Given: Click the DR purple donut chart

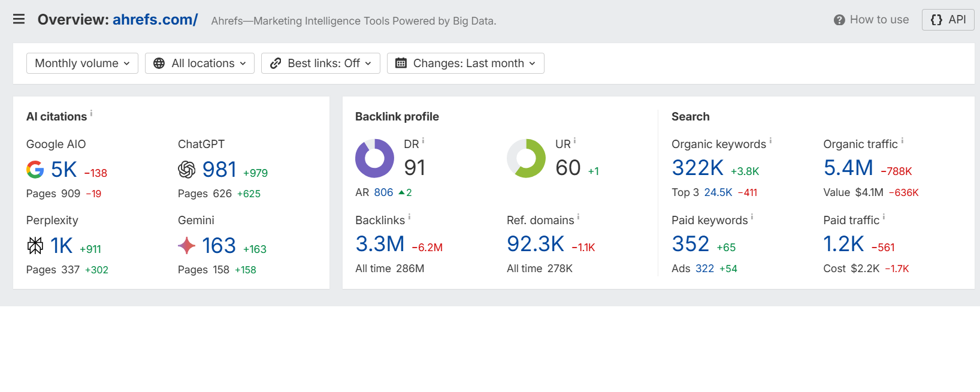Looking at the screenshot, I should (x=374, y=159).
